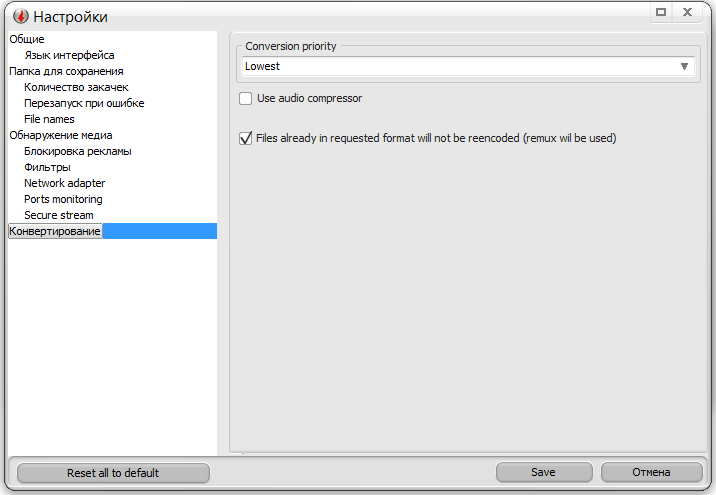Open Ports monitoring settings
716x495 pixels.
(x=63, y=199)
